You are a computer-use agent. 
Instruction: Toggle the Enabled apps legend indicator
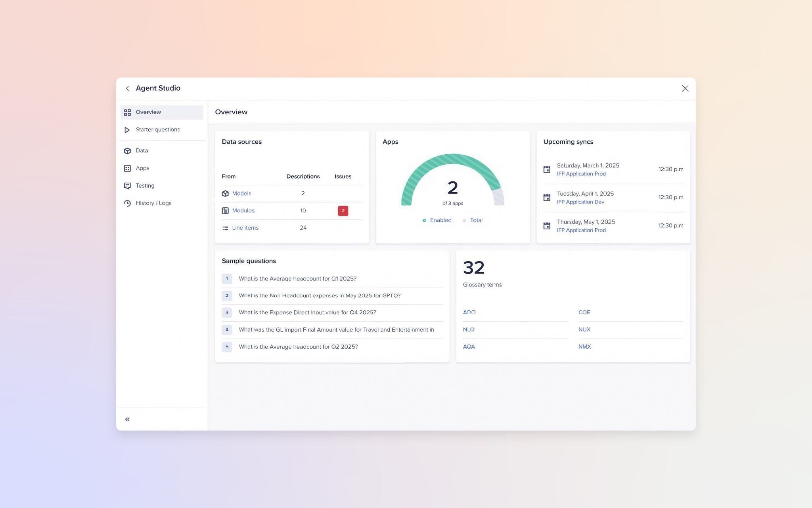(x=425, y=220)
